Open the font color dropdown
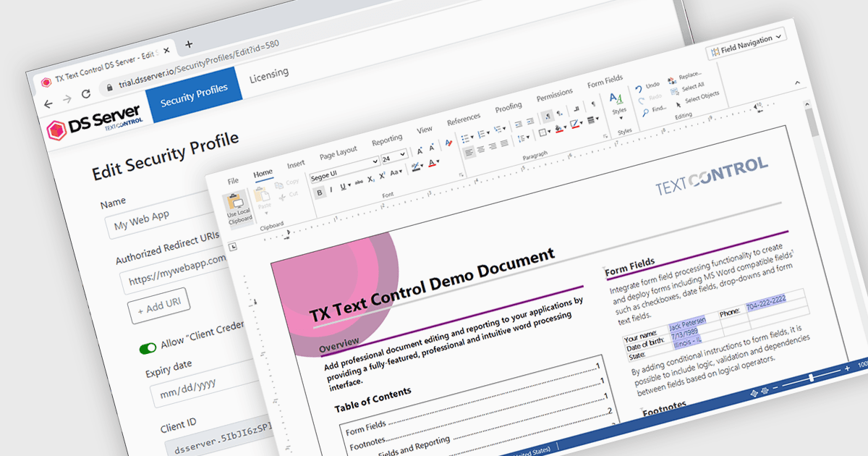The height and width of the screenshot is (456, 868). click(x=438, y=161)
